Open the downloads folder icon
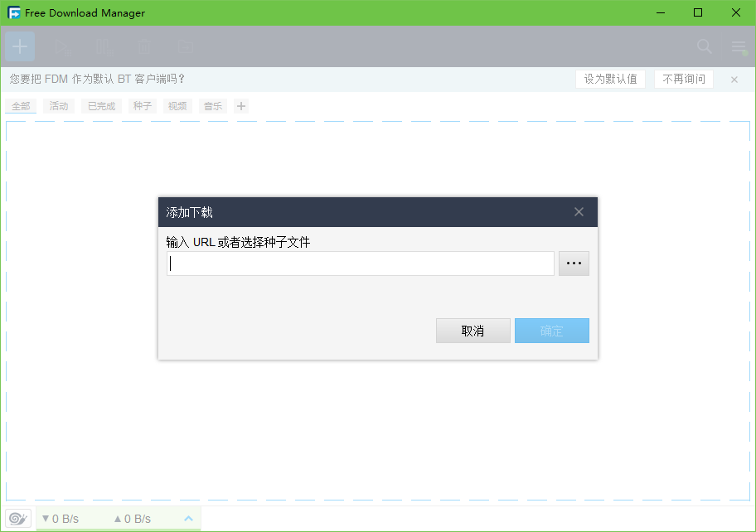The width and height of the screenshot is (756, 532). point(185,46)
